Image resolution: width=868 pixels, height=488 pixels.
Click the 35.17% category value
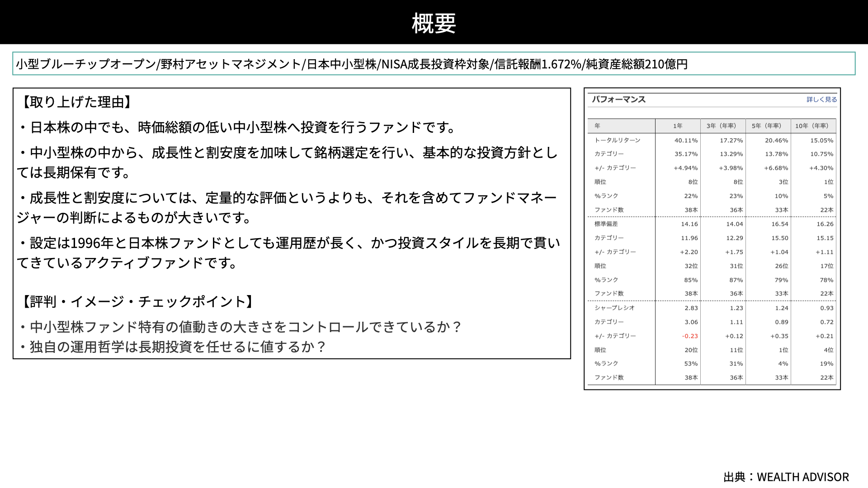[x=686, y=154]
